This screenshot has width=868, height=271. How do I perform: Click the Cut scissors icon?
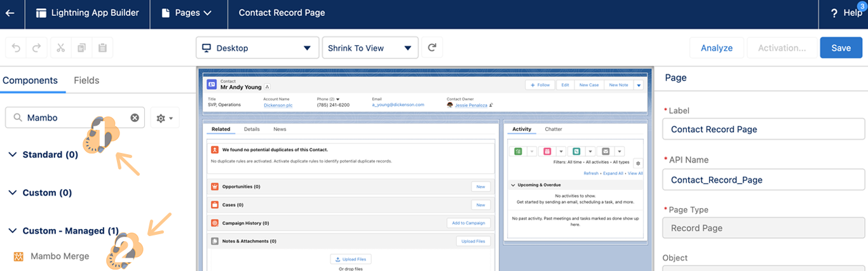point(60,48)
